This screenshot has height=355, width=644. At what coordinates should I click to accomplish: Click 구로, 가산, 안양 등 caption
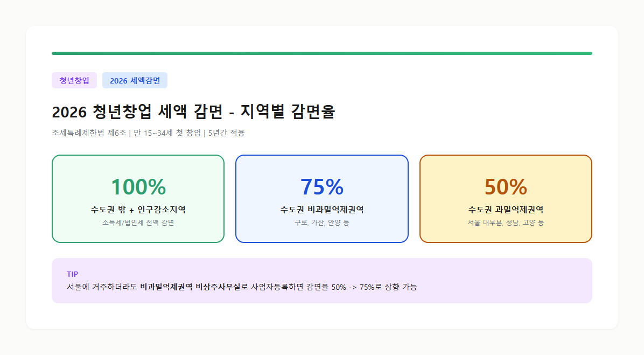tap(322, 222)
